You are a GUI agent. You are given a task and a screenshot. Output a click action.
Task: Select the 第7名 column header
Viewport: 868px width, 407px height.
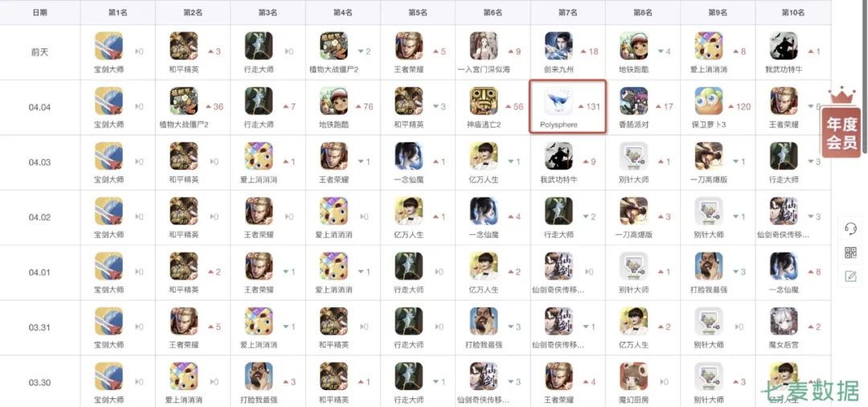click(x=567, y=12)
